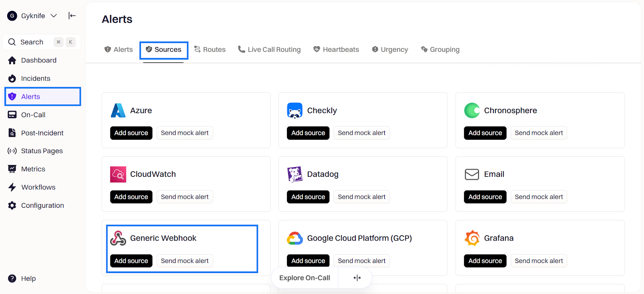This screenshot has height=294, width=644.
Task: Add source for Chronosphere
Action: [485, 133]
